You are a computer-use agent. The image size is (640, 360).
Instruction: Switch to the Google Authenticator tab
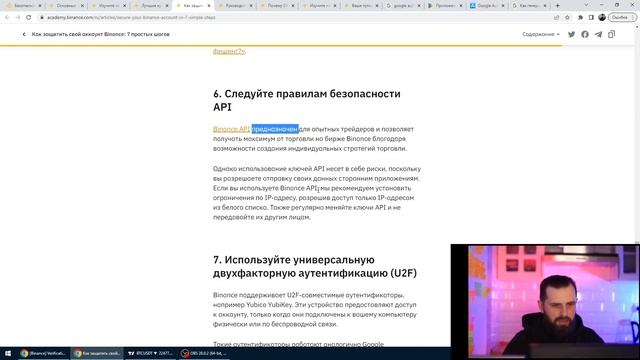tap(487, 6)
